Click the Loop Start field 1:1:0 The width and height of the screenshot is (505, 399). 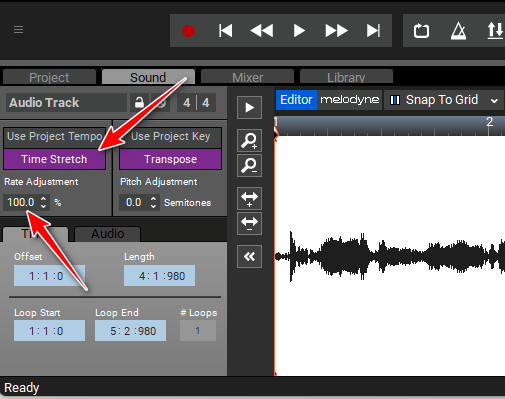49,331
